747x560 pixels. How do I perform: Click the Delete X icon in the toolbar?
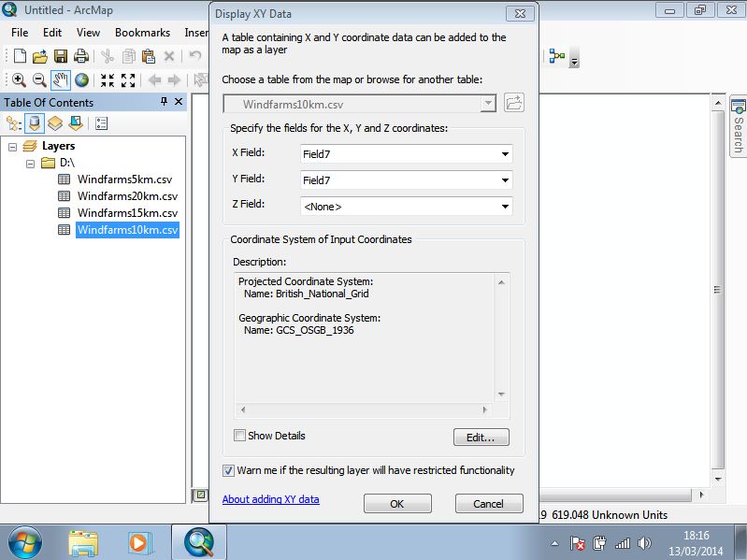(x=169, y=56)
